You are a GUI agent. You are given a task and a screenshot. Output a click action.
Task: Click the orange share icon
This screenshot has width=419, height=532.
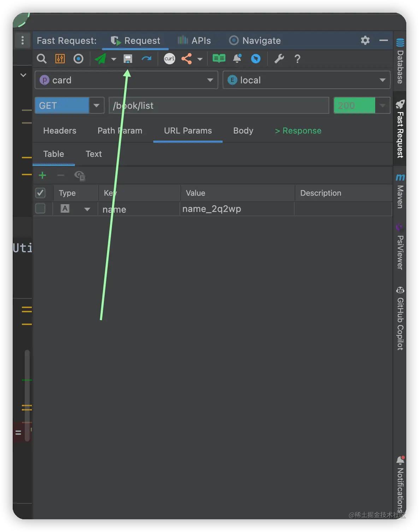[x=187, y=59]
